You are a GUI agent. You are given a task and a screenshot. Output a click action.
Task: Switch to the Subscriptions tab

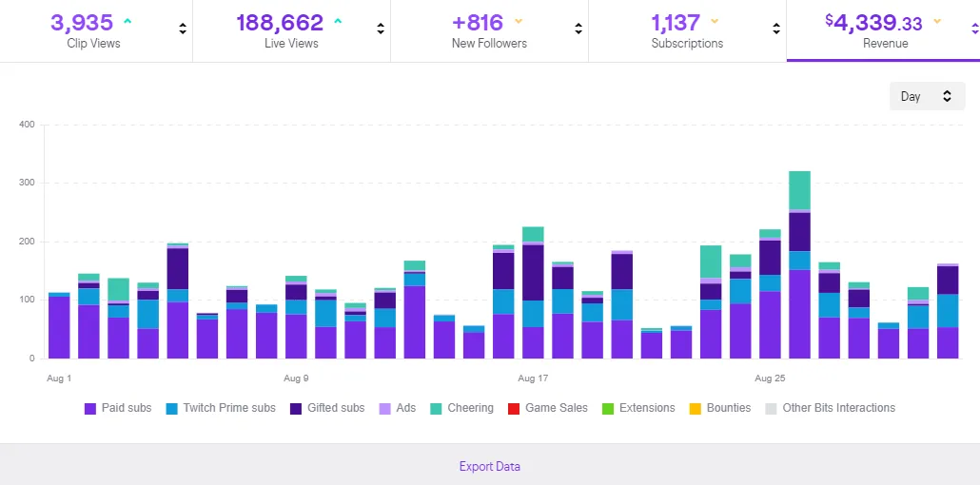point(686,30)
